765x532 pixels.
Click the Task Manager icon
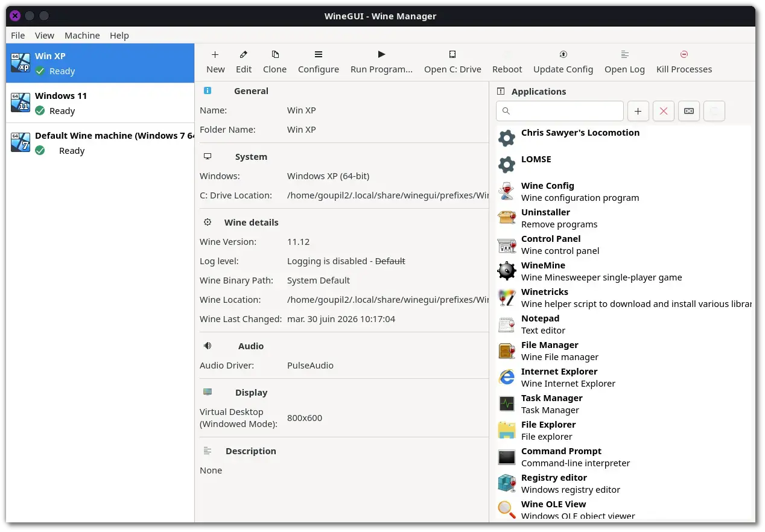click(x=507, y=404)
